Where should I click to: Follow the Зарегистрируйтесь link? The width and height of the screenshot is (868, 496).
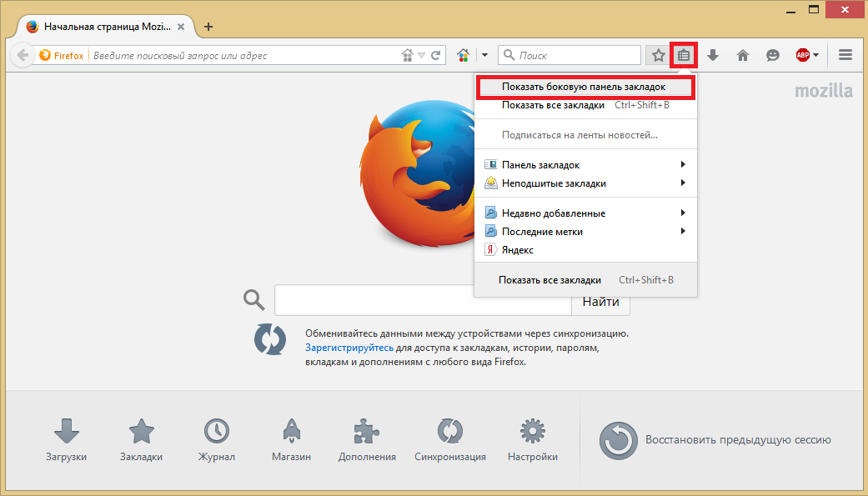(349, 348)
